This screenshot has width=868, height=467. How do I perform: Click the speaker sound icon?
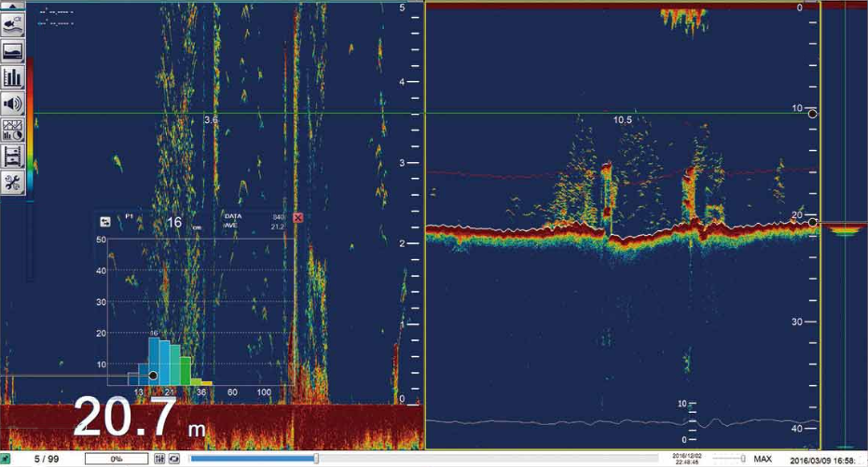(x=13, y=103)
